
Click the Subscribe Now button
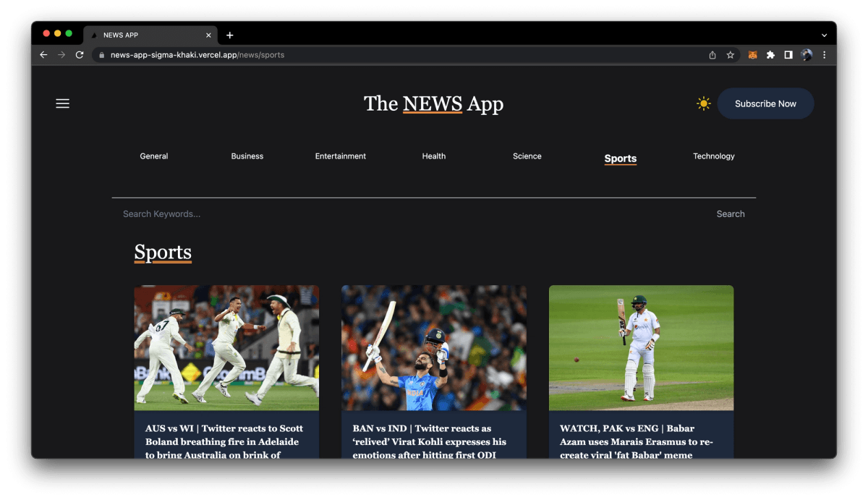pos(765,103)
